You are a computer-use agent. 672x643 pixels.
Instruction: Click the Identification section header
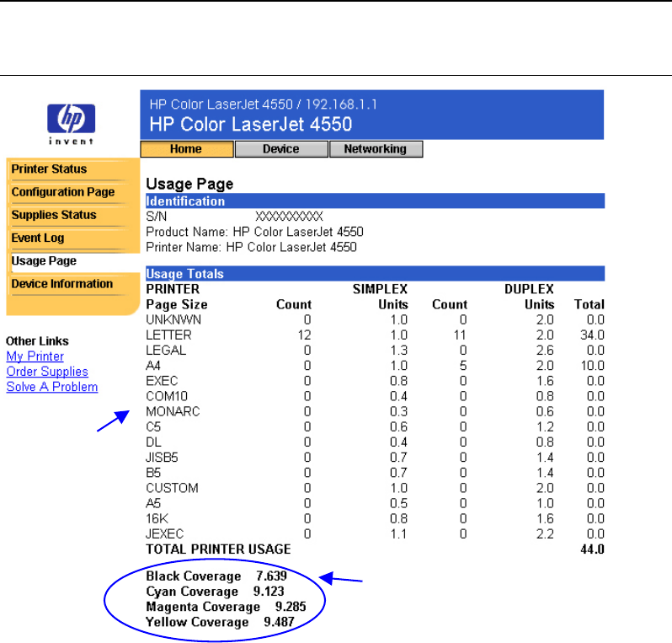[x=375, y=201]
